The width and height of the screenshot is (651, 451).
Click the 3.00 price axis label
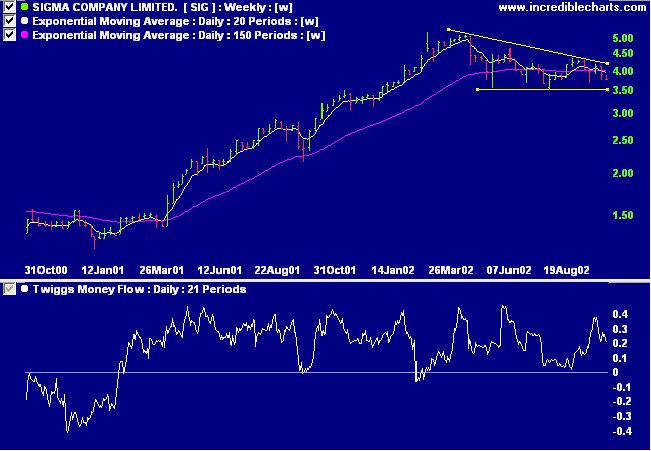pyautogui.click(x=623, y=113)
